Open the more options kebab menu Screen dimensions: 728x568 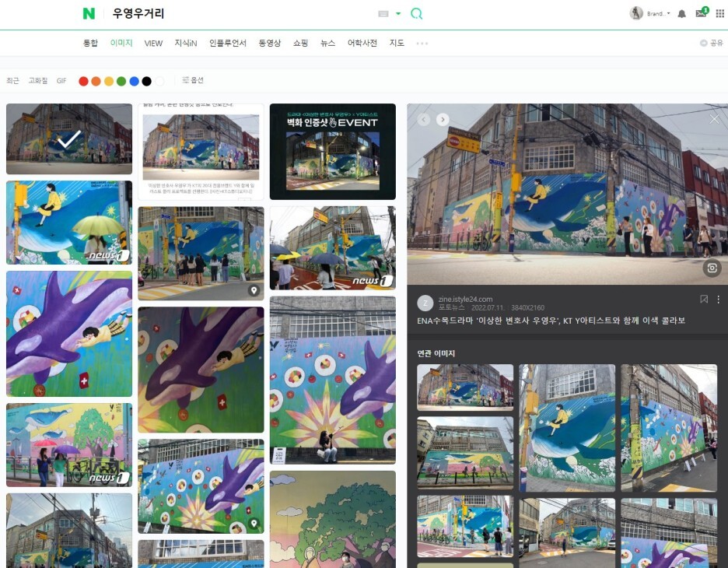point(718,300)
